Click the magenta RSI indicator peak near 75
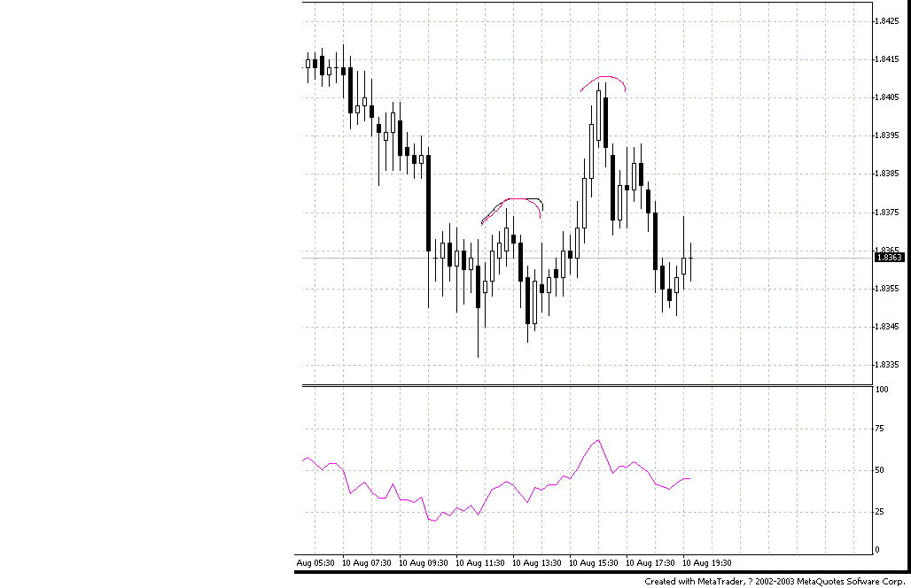 coord(598,440)
